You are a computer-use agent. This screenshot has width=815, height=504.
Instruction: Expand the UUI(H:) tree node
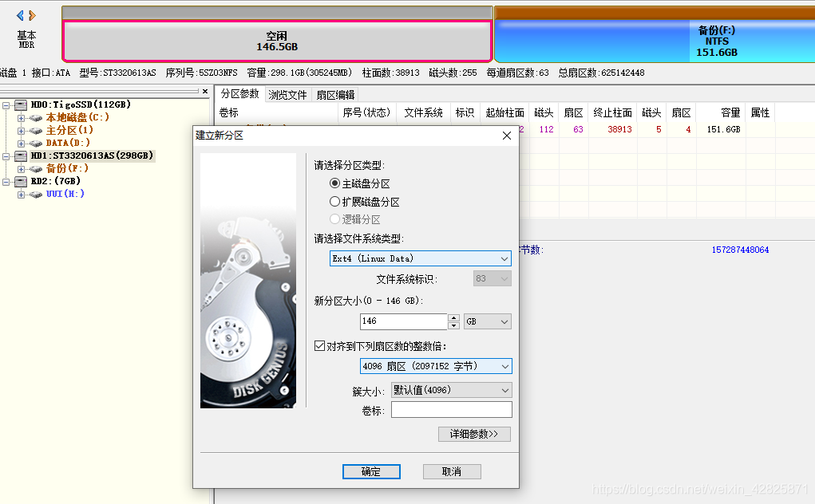(x=21, y=195)
